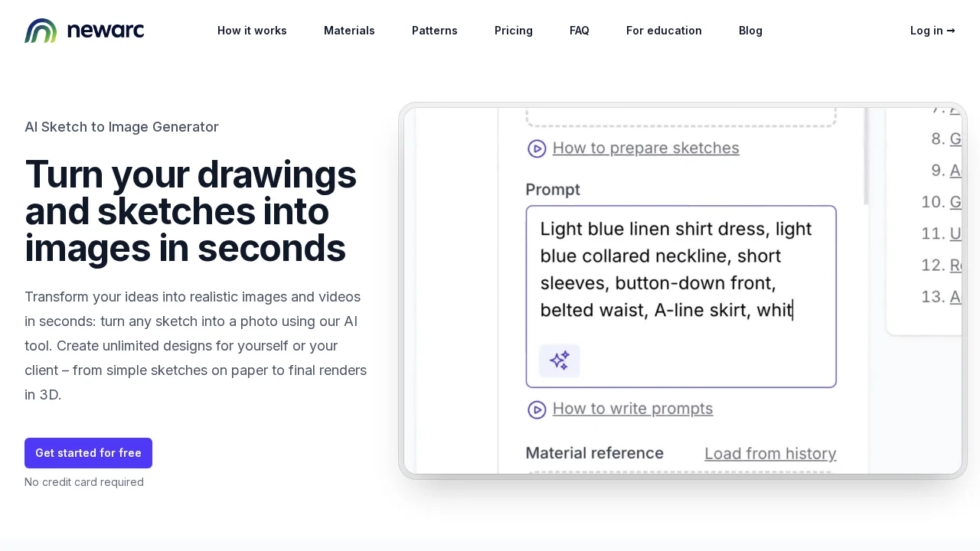Visit the Blog
Screen dimensions: 980x551
(750, 31)
